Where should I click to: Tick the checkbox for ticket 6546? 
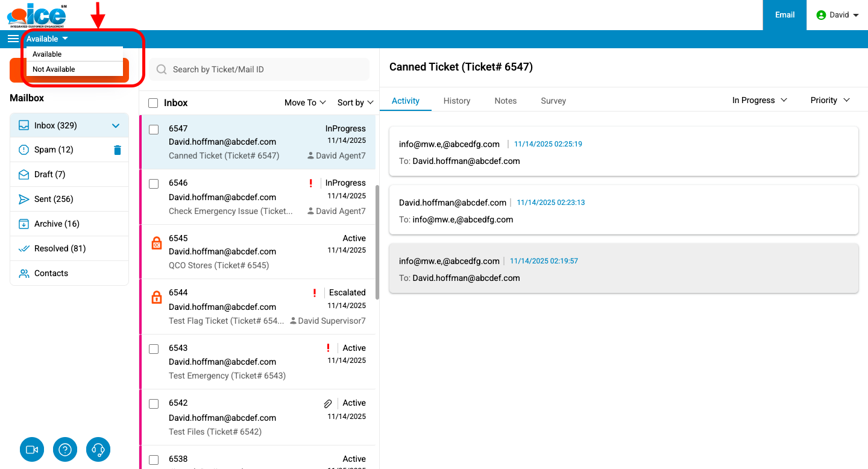pos(154,184)
